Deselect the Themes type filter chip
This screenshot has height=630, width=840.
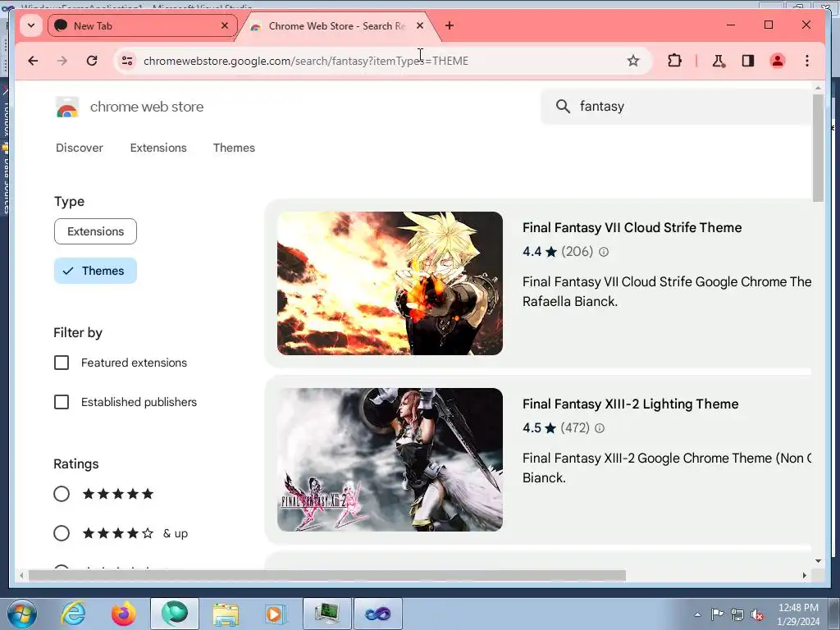95,271
